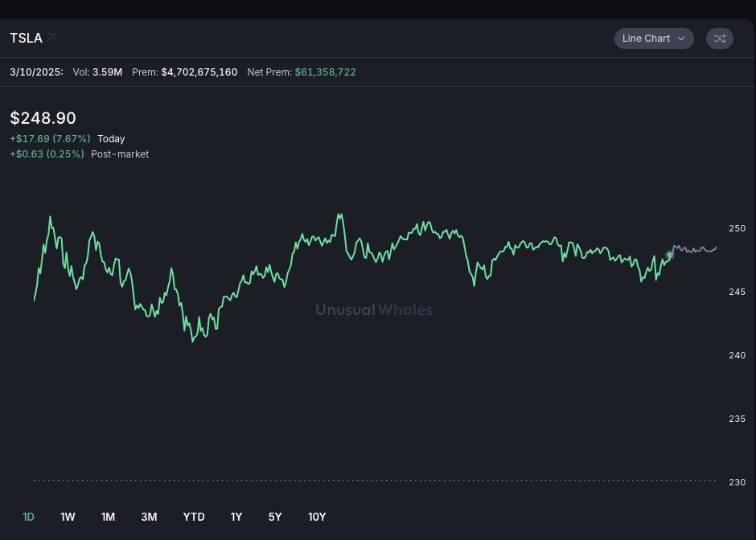
Task: Click the 235 y-axis label
Action: pyautogui.click(x=738, y=419)
